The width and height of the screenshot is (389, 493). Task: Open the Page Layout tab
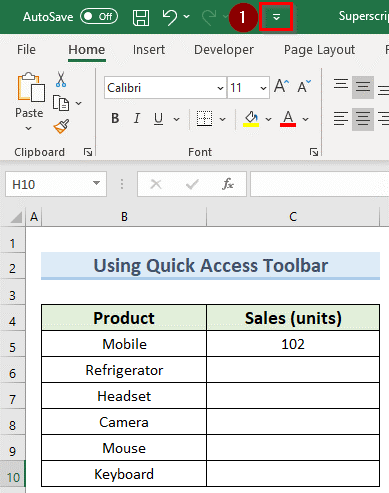tap(319, 50)
